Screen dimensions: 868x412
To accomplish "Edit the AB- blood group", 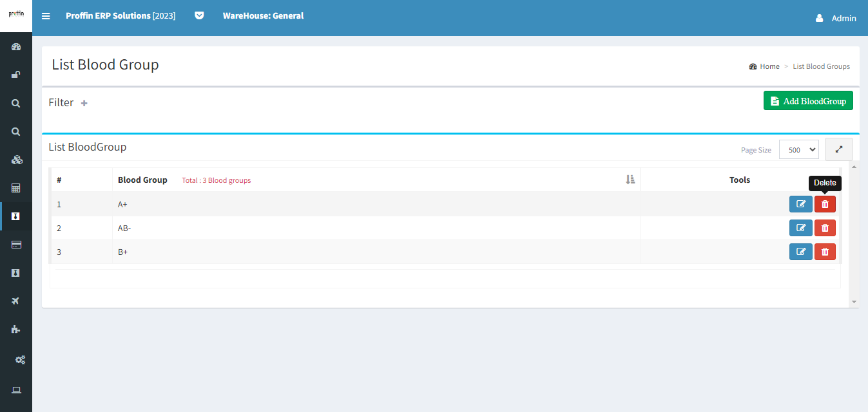I will point(801,228).
